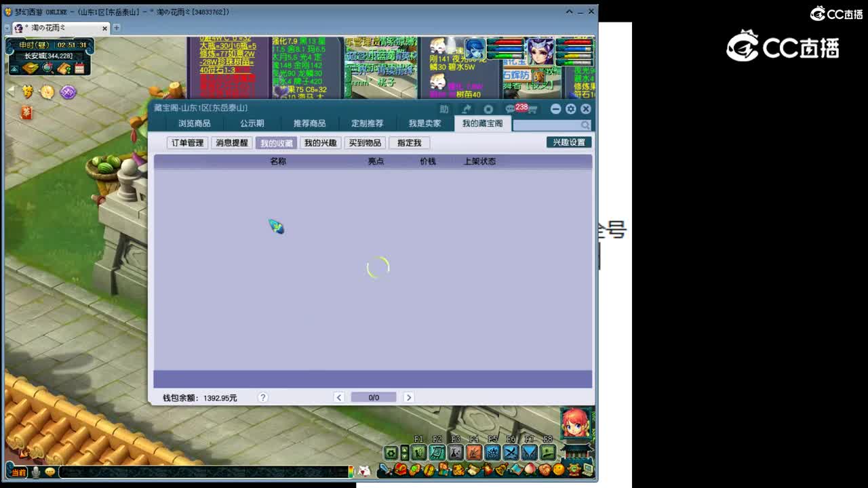Image resolution: width=868 pixels, height=488 pixels.
Task: Click the F3 skill shortcut
Action: (456, 452)
